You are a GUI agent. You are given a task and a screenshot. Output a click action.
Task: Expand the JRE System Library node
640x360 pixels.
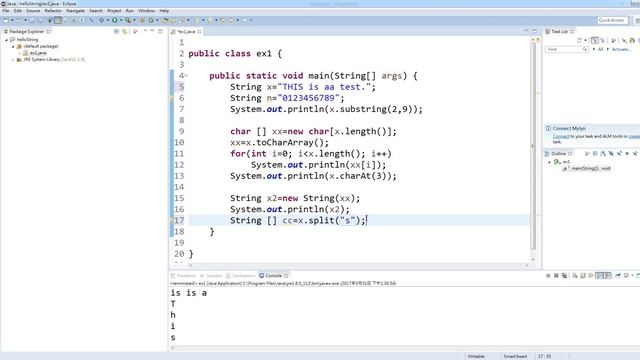pyautogui.click(x=13, y=60)
